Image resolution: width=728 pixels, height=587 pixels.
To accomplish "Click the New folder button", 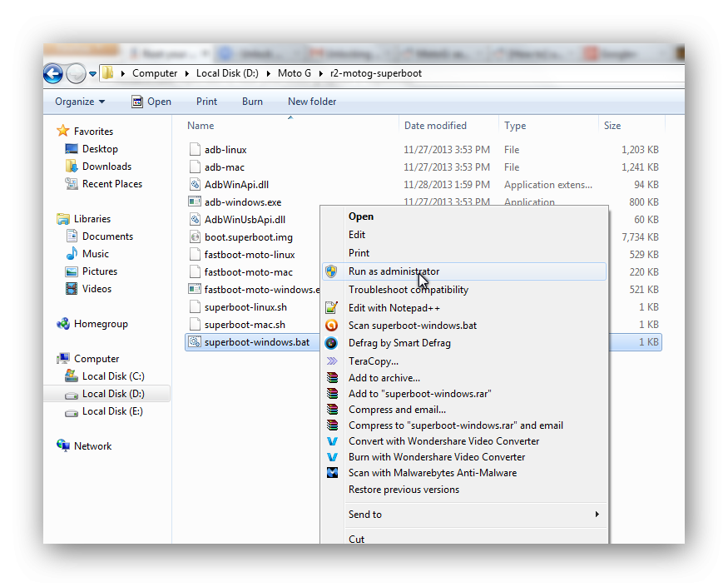I will 312,102.
